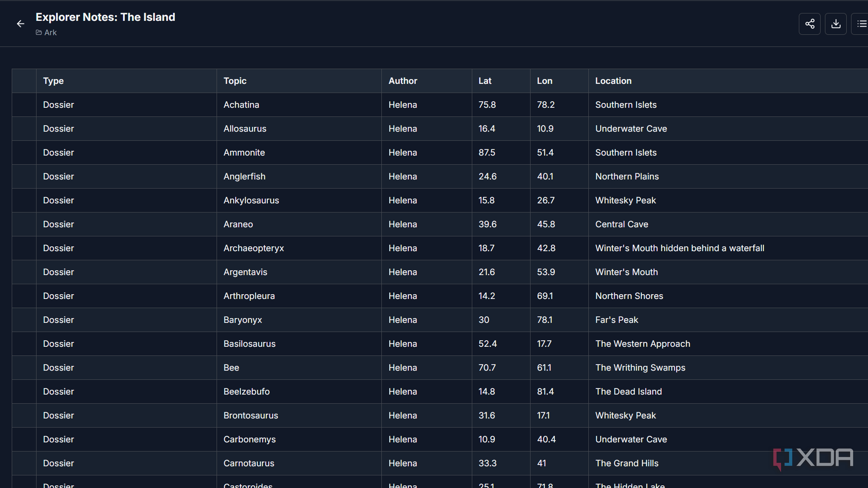Click The Dead Island location cell
Screen dimensions: 868x488
point(728,392)
